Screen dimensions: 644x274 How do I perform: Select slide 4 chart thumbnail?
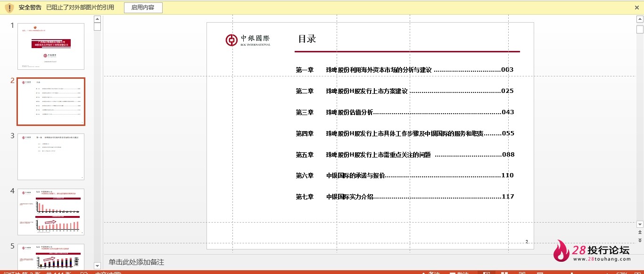coord(51,212)
